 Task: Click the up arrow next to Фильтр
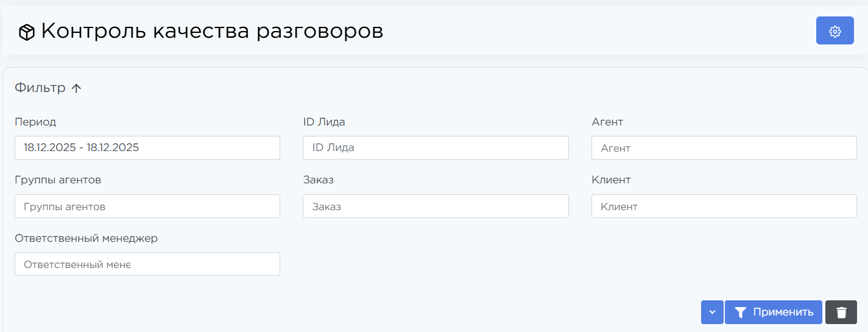[x=76, y=88]
